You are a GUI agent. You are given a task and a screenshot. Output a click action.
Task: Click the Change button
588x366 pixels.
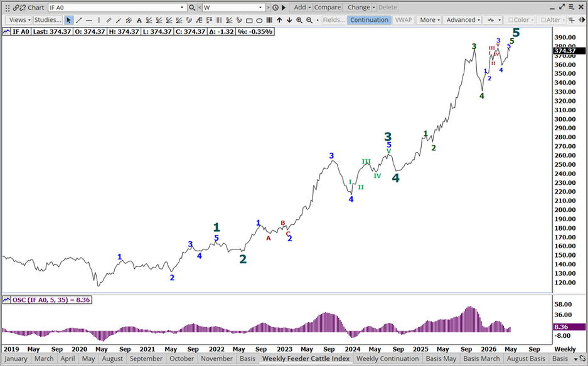[358, 8]
